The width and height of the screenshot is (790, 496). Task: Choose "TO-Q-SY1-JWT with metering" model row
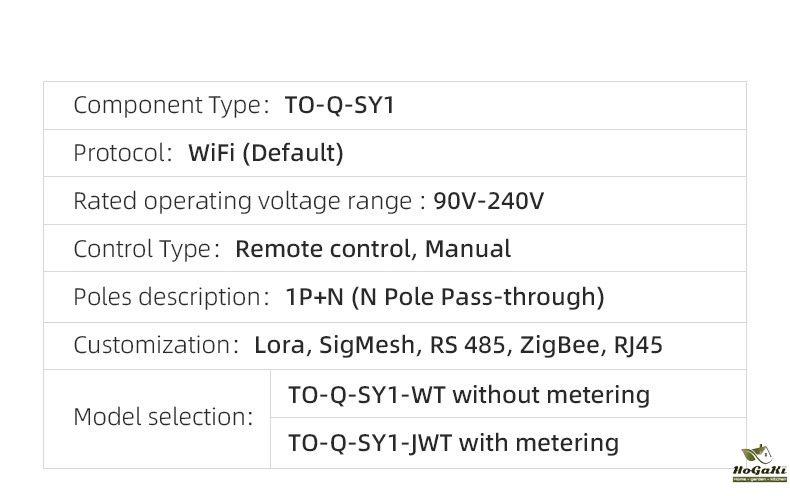[x=453, y=442]
